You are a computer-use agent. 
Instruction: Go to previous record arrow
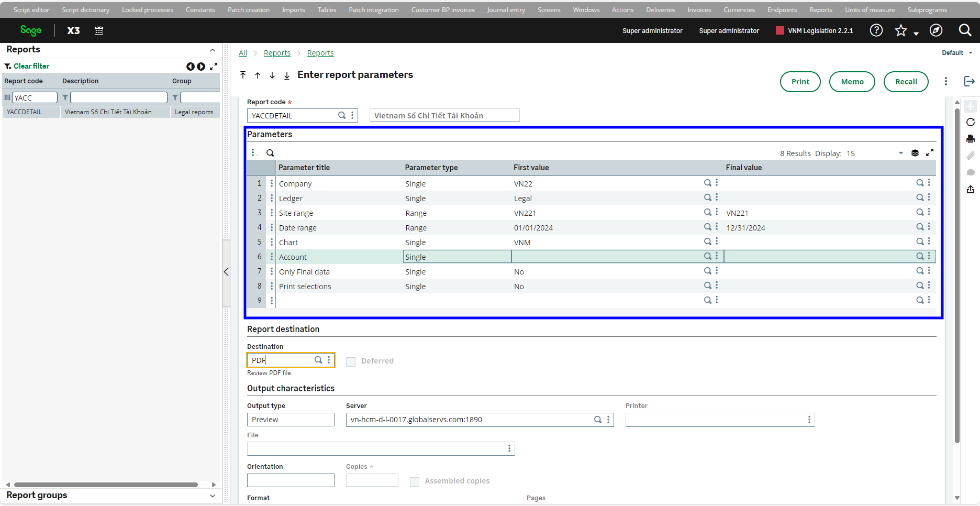pyautogui.click(x=258, y=75)
